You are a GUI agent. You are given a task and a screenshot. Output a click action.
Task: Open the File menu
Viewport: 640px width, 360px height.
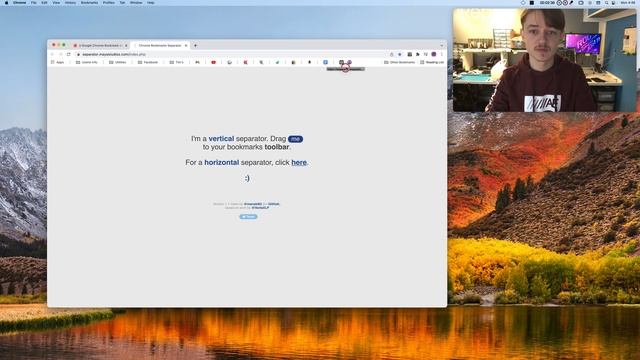(x=34, y=2)
